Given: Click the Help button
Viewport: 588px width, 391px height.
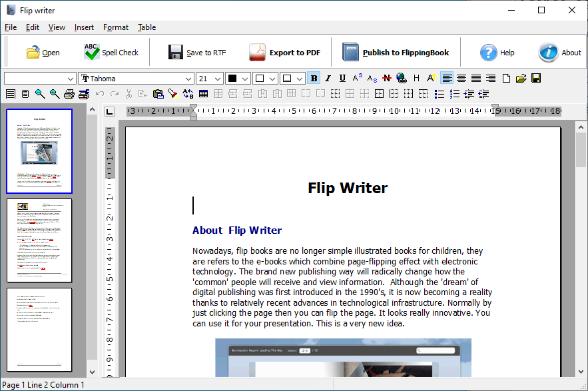Looking at the screenshot, I should tap(497, 53).
